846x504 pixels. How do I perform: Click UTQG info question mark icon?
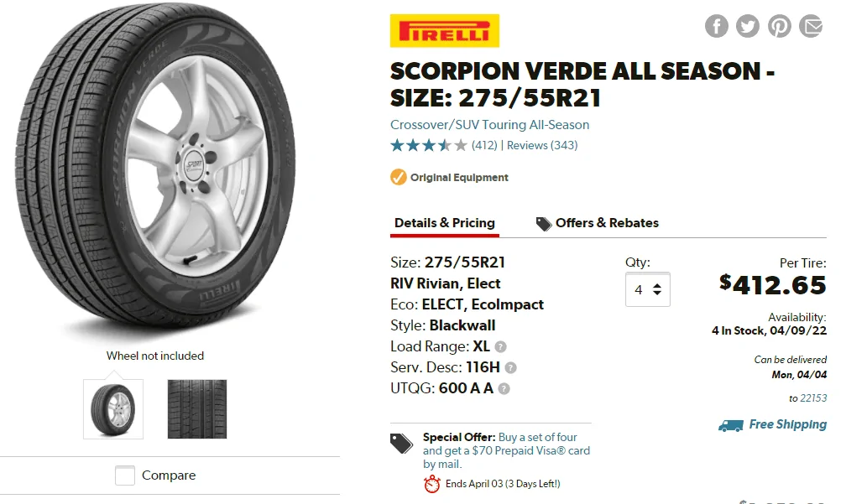pos(504,388)
